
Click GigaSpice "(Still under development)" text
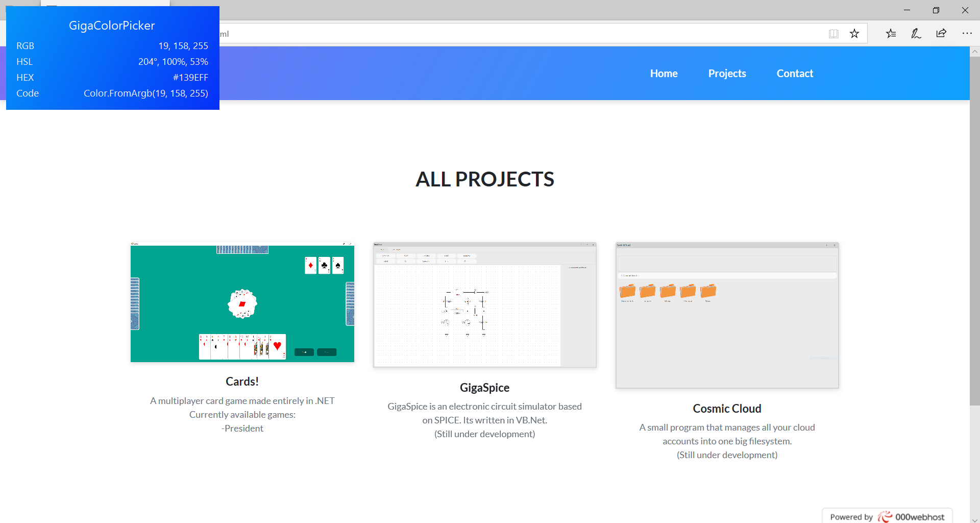(485, 434)
